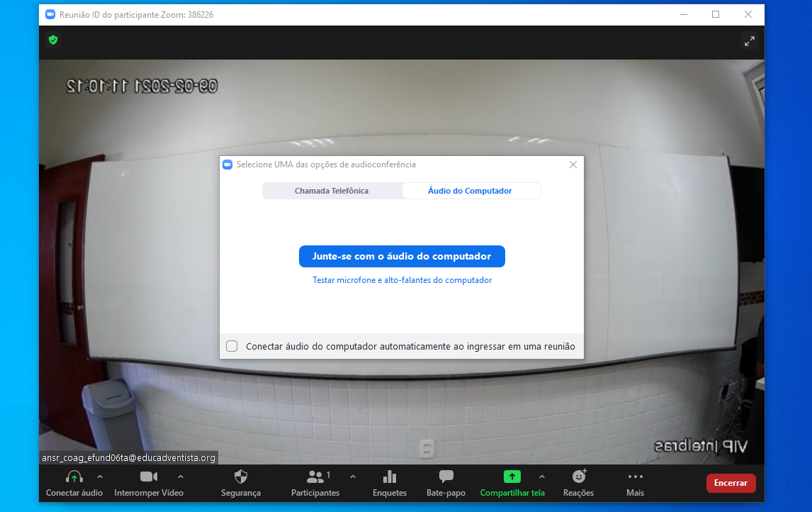The width and height of the screenshot is (812, 512).
Task: Enable automatic computer audio connection checkbox
Action: 232,347
